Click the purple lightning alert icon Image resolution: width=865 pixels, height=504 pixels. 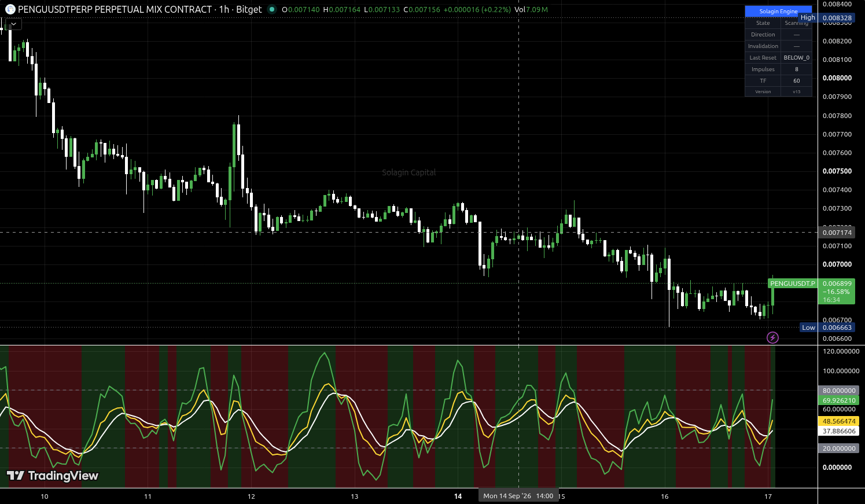click(772, 337)
